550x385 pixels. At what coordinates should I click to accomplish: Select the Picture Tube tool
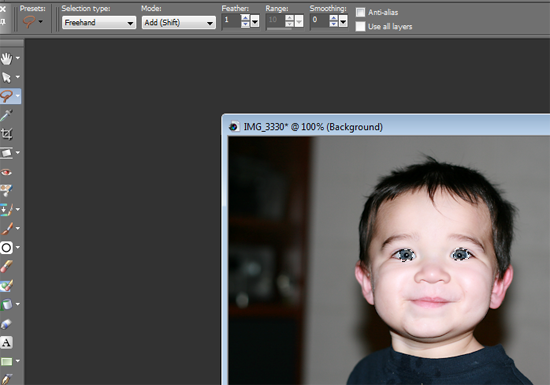click(x=6, y=324)
